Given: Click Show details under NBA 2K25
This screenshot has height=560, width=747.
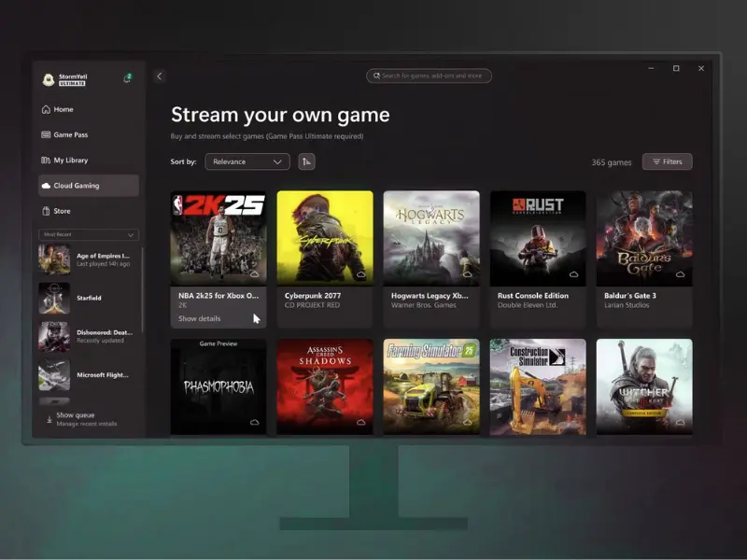Looking at the screenshot, I should (x=199, y=318).
